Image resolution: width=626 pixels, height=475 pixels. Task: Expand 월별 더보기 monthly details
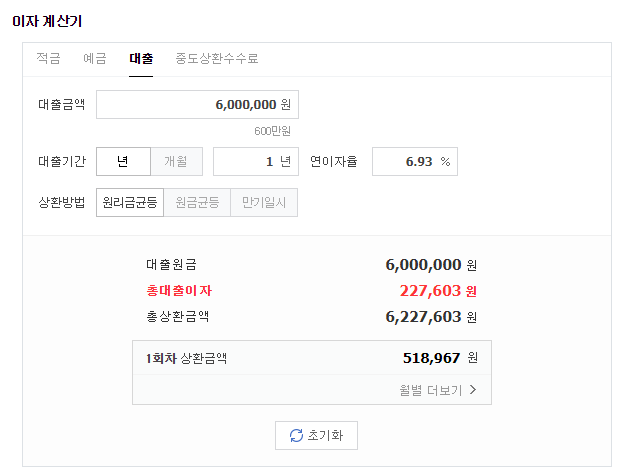pyautogui.click(x=438, y=390)
